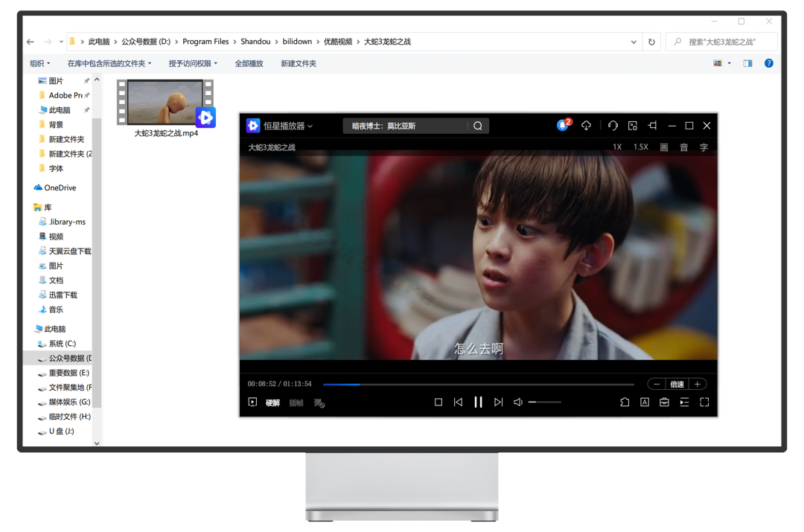Open the customer support headset icon
Screen dimensions: 804x532
click(x=613, y=126)
